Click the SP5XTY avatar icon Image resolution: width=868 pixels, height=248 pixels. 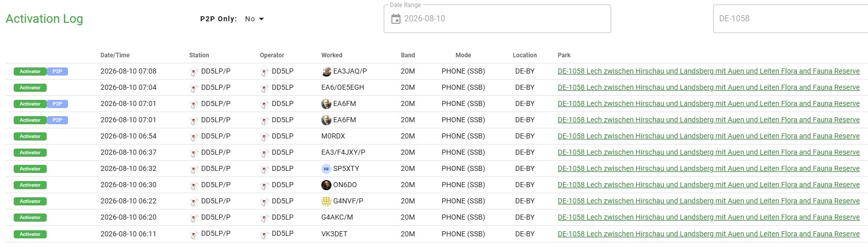pos(326,169)
